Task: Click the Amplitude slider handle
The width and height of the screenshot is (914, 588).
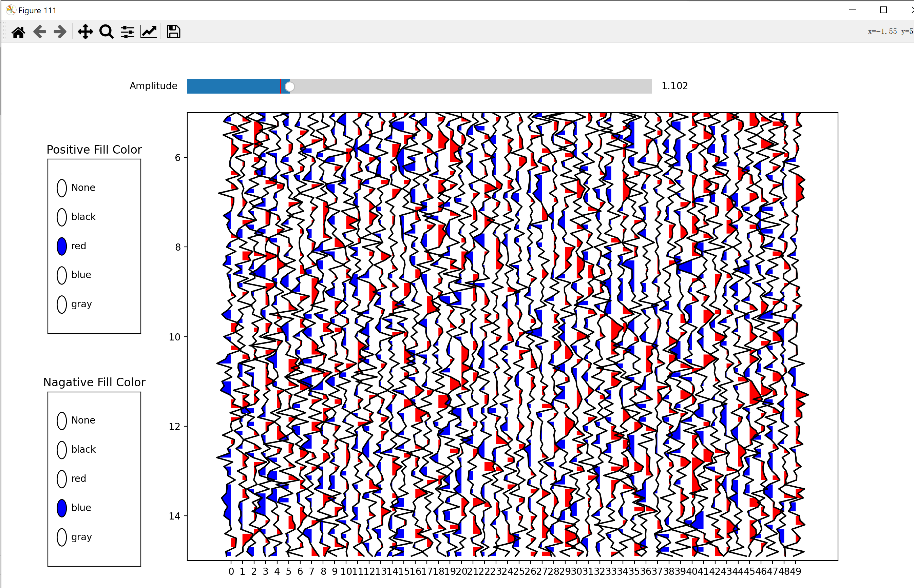Action: point(290,86)
